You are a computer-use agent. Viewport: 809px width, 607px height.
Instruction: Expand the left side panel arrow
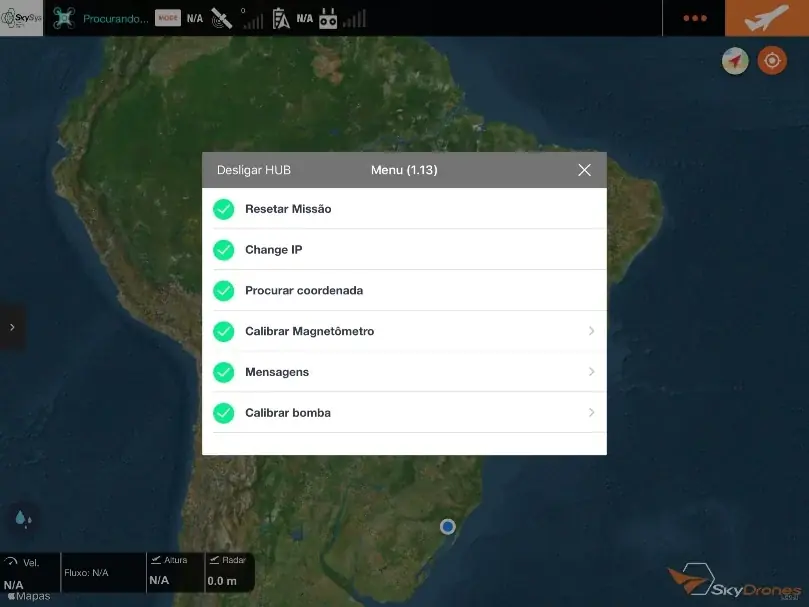point(12,327)
